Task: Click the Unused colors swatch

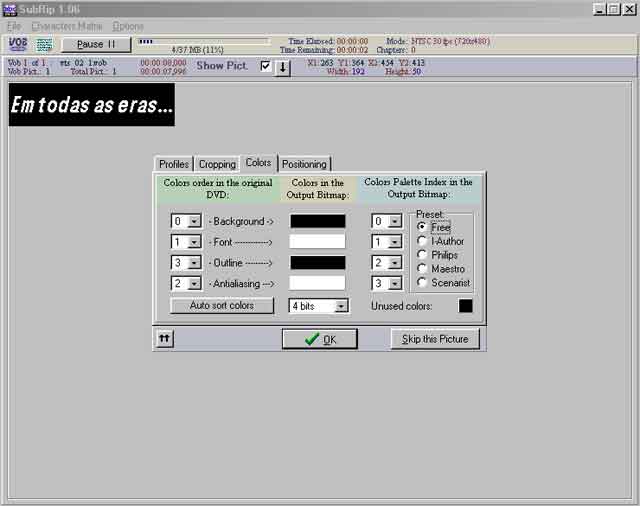Action: [x=465, y=306]
